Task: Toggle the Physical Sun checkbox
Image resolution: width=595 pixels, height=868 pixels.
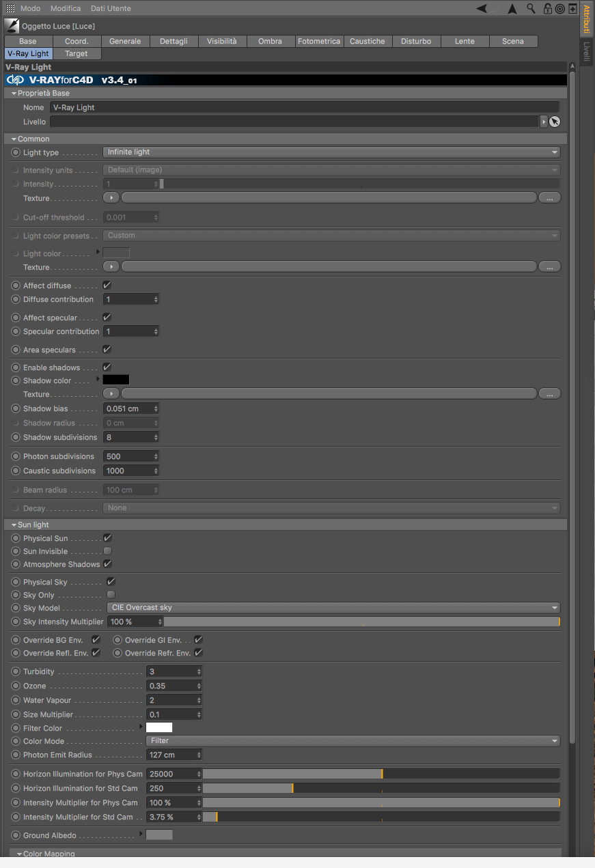Action: coord(107,538)
